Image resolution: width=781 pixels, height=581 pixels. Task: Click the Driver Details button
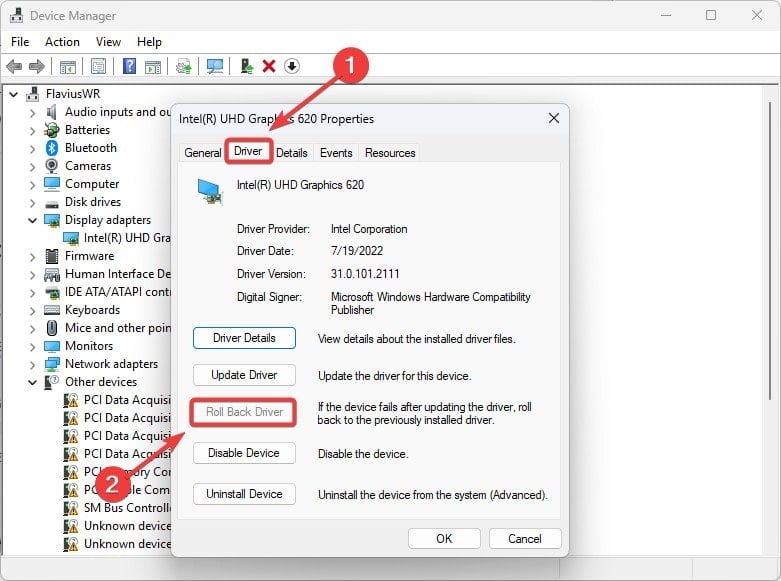pos(244,338)
